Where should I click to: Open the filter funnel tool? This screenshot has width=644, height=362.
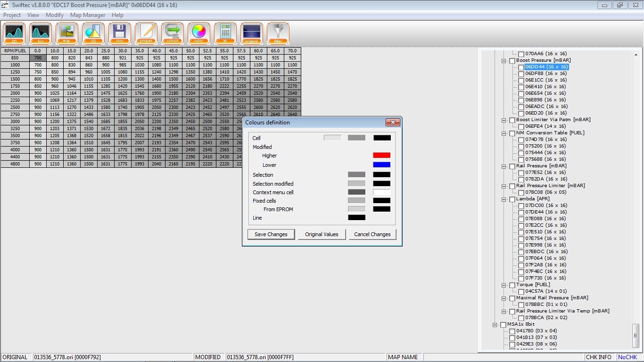278,33
